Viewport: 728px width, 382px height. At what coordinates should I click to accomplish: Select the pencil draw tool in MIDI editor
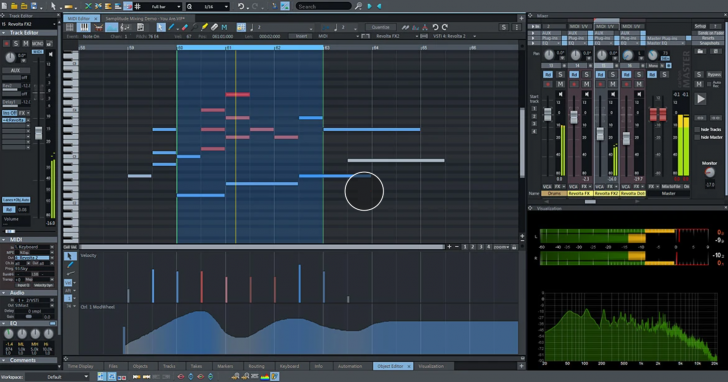[x=171, y=27]
